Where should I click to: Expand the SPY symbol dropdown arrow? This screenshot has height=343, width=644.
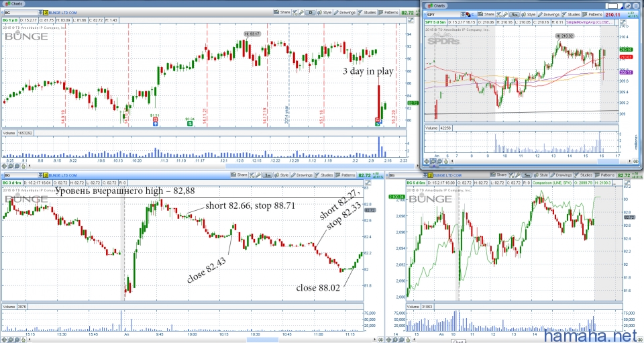click(463, 14)
